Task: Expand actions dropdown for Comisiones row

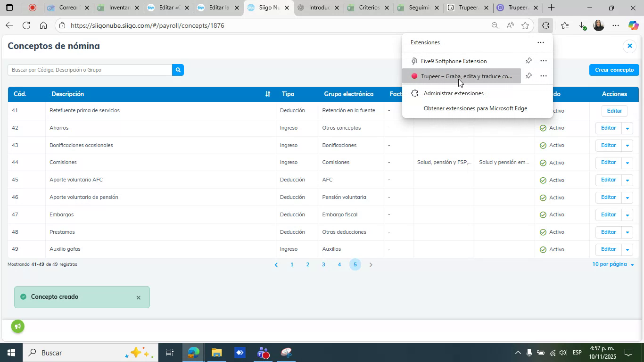Action: click(x=627, y=163)
